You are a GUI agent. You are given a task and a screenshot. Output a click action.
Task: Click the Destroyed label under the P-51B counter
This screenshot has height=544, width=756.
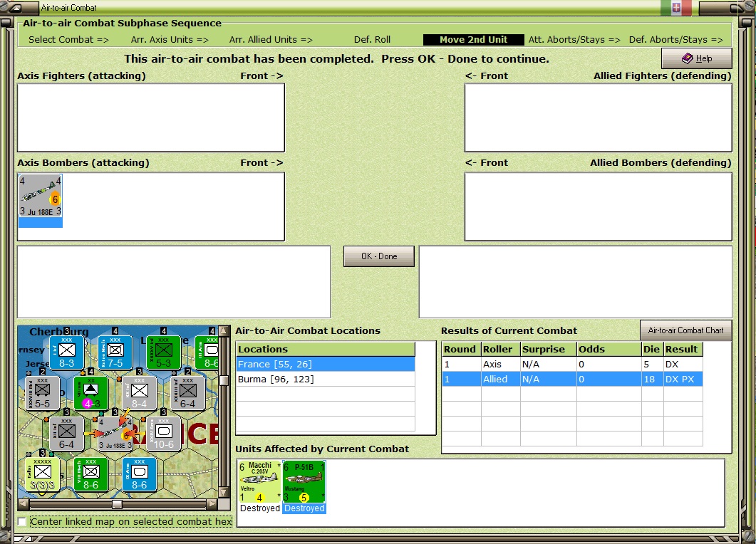click(x=304, y=508)
